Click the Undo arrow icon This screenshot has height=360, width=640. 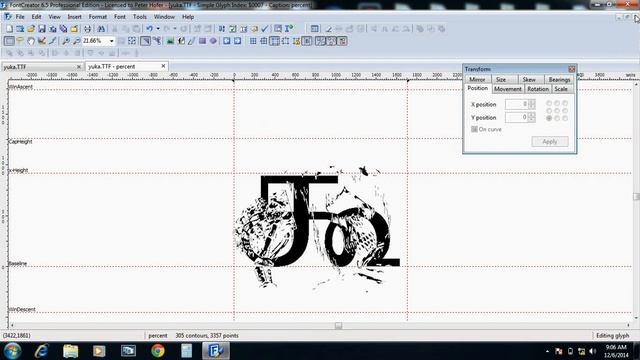[149, 29]
